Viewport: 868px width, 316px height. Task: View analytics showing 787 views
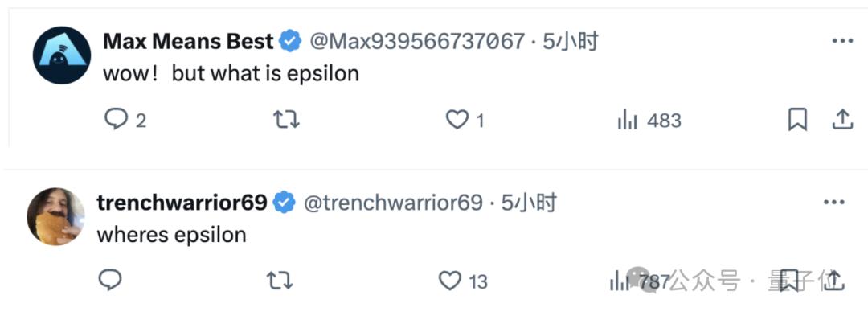[x=640, y=281]
